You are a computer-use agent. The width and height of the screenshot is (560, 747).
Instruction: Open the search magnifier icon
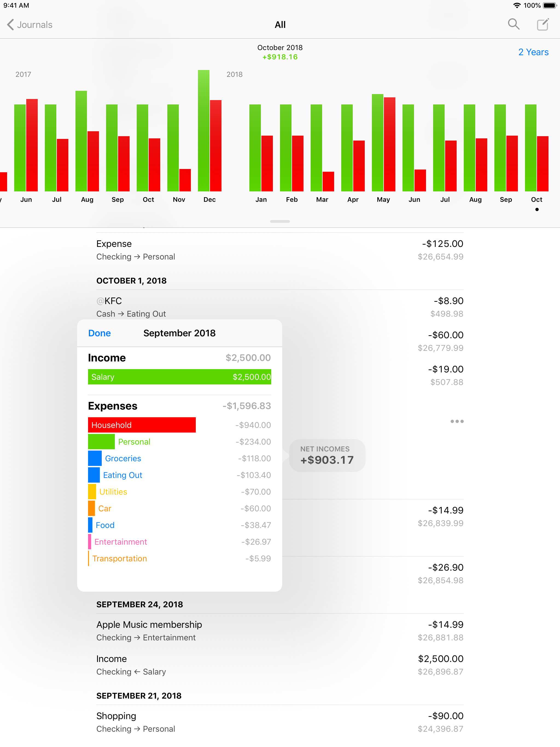pyautogui.click(x=514, y=24)
